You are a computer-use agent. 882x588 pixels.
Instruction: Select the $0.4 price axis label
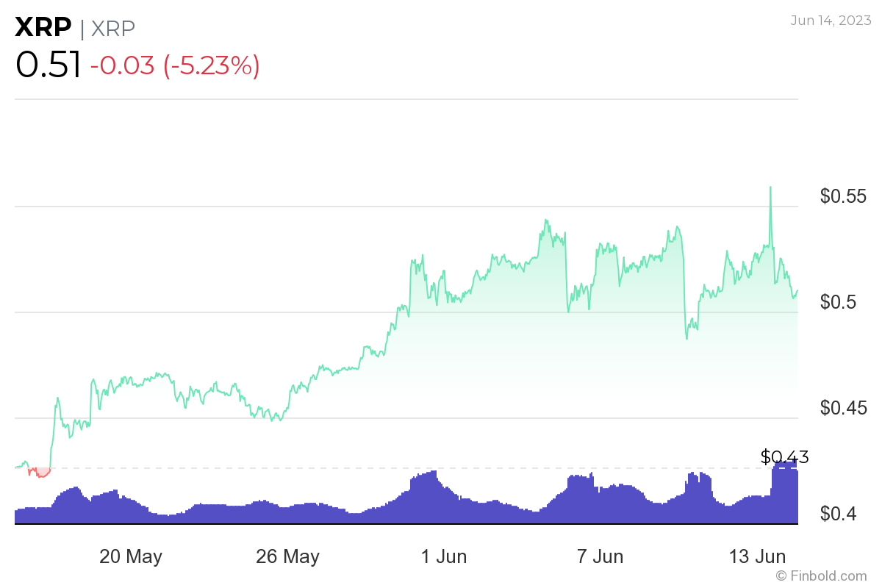click(x=837, y=513)
